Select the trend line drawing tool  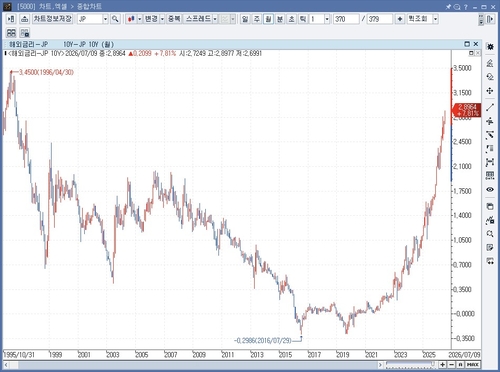pyautogui.click(x=490, y=107)
